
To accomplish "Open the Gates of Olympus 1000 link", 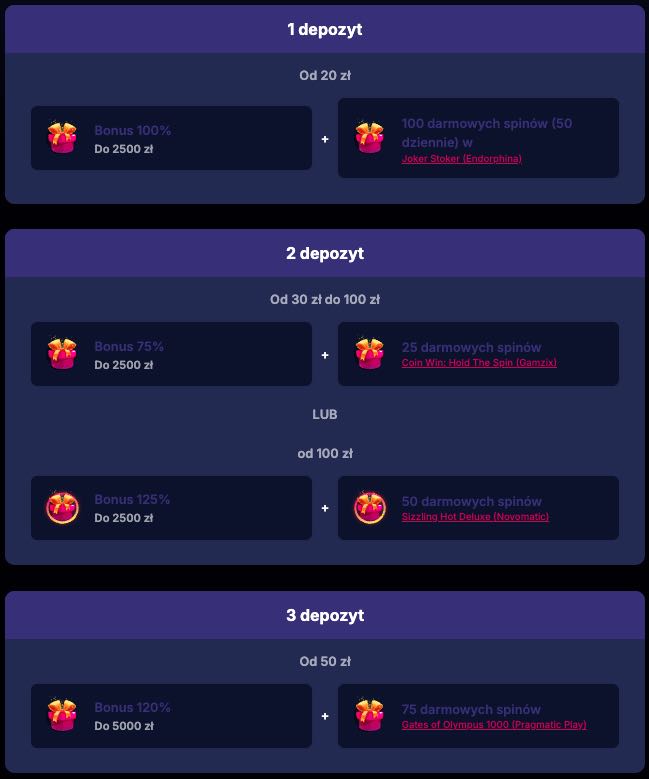I will pos(494,725).
